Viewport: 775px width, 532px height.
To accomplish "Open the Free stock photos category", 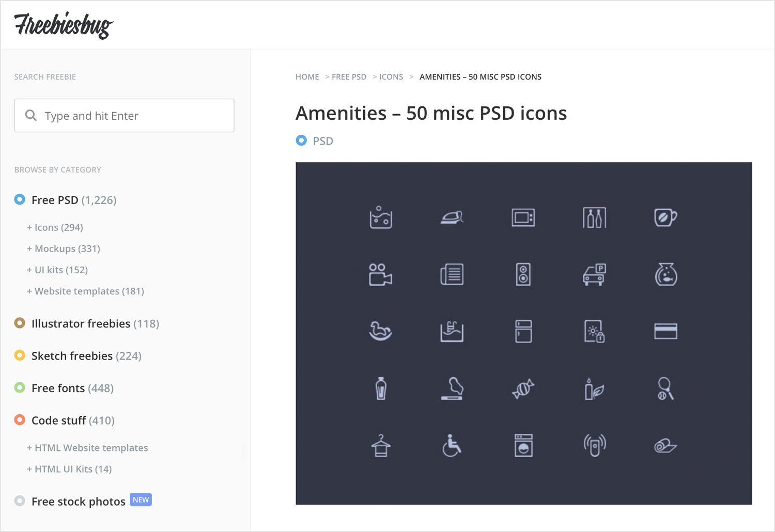I will [79, 502].
